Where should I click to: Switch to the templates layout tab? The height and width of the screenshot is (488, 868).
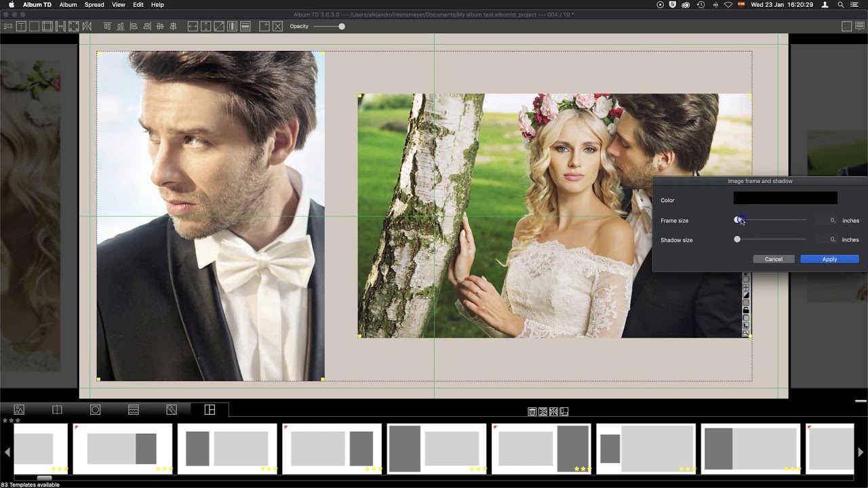point(210,410)
